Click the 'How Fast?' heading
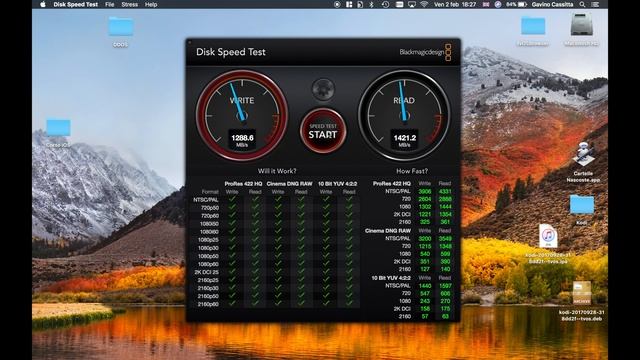The image size is (640, 360). pyautogui.click(x=412, y=171)
